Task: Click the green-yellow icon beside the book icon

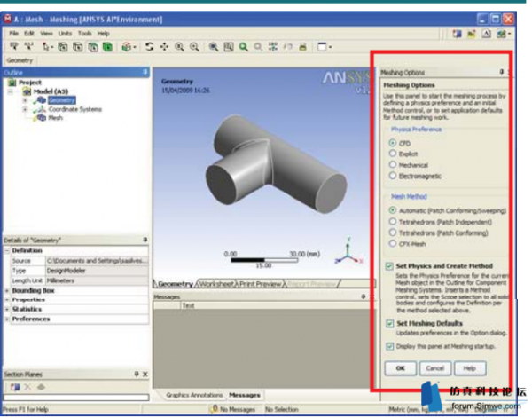Action: [472, 34]
